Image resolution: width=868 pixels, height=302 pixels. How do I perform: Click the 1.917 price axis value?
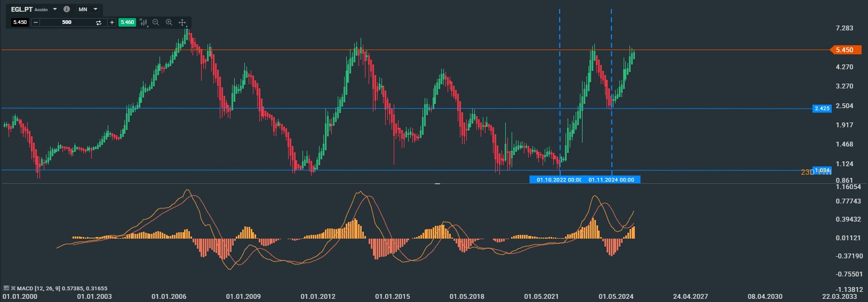point(845,125)
